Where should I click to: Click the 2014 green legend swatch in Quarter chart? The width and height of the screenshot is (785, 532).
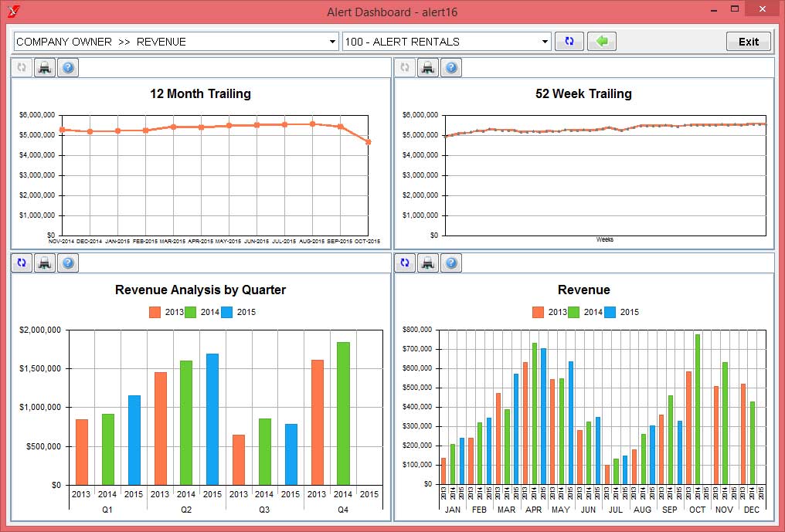[x=191, y=313]
